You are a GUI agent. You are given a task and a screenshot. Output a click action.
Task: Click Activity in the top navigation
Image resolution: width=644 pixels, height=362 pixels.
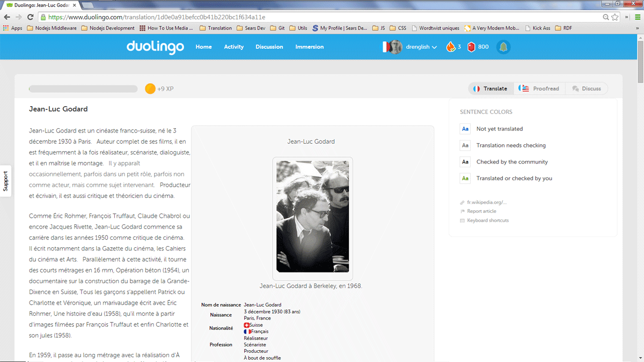point(233,47)
